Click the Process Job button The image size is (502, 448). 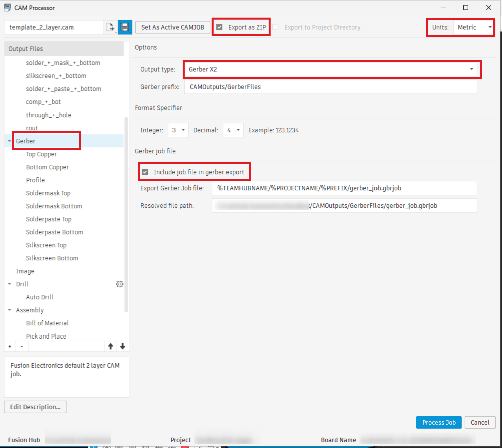tap(439, 422)
